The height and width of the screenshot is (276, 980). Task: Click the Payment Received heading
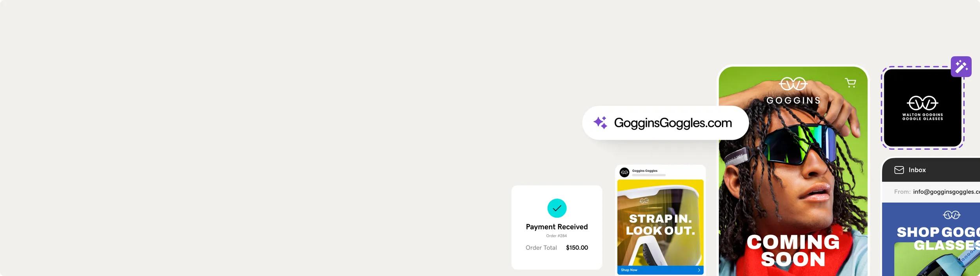pos(557,227)
